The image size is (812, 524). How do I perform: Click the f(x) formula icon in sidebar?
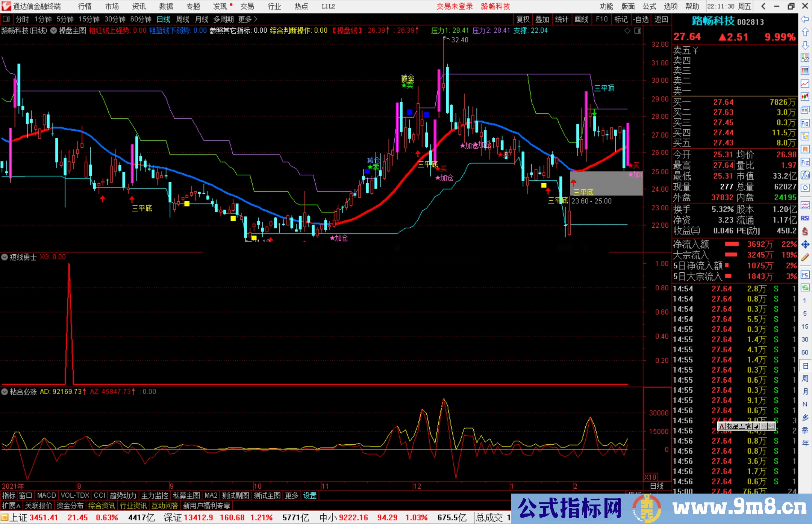805,175
